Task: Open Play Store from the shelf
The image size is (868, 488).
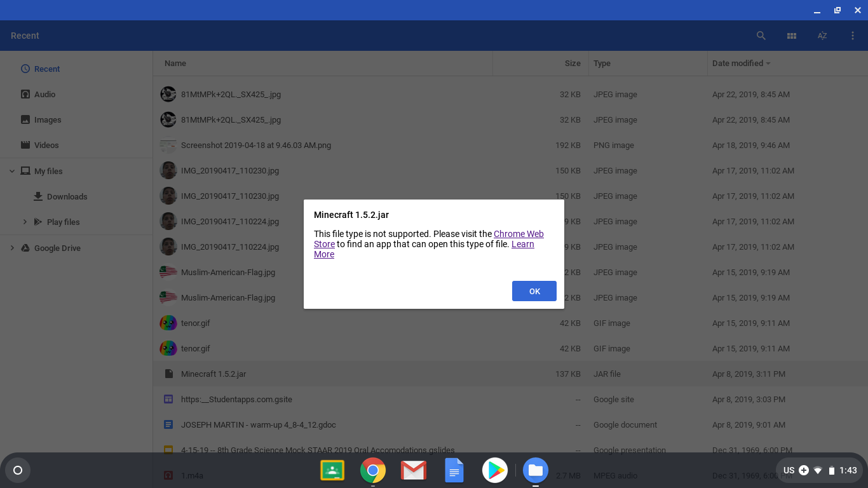Action: point(495,470)
